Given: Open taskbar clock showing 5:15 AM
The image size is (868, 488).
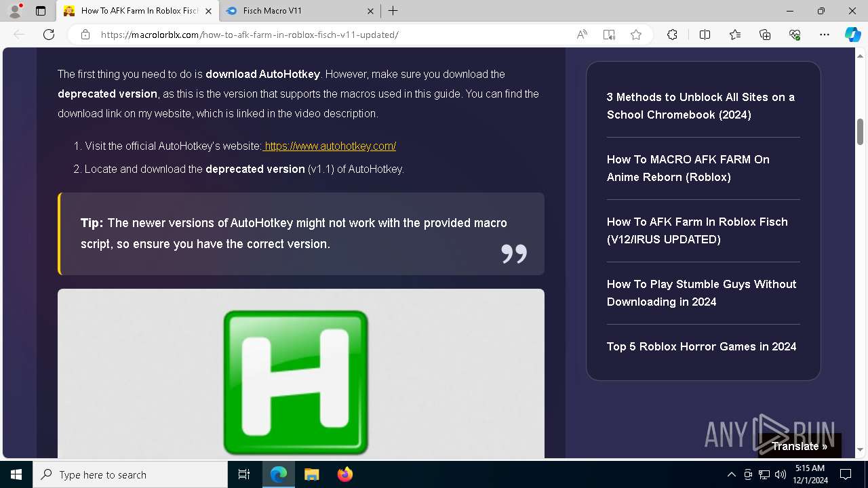Looking at the screenshot, I should click(810, 474).
